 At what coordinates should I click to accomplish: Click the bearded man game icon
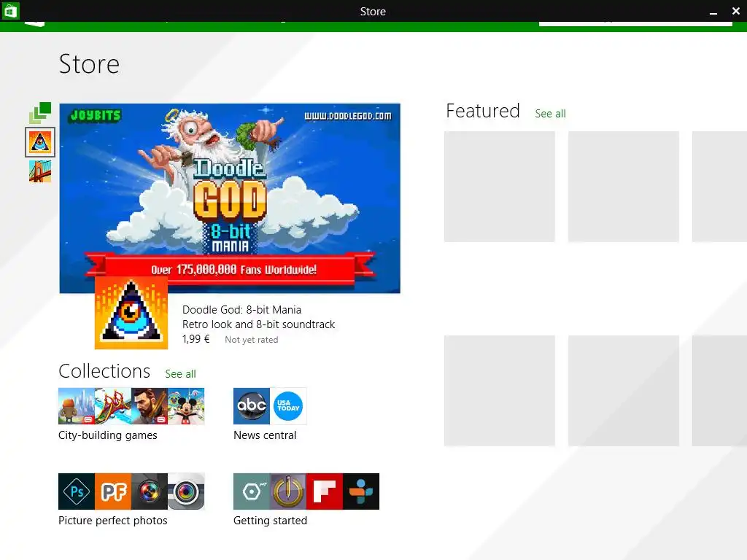(150, 406)
